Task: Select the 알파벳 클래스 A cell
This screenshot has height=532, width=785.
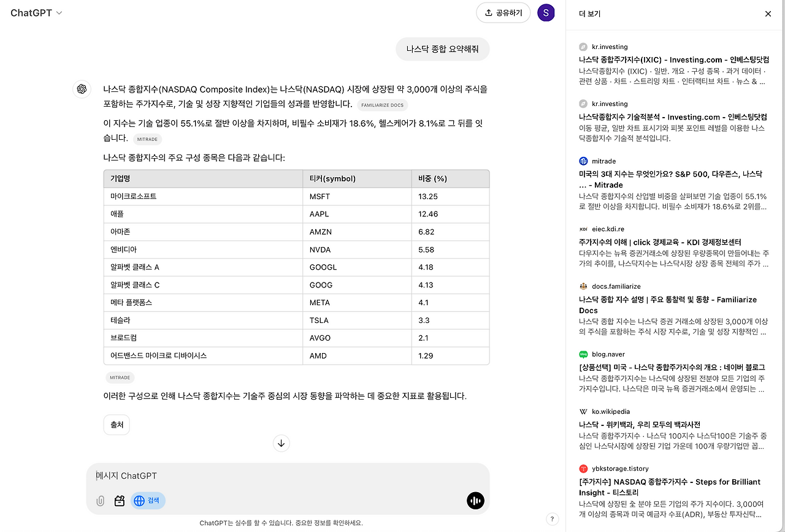Action: click(204, 267)
